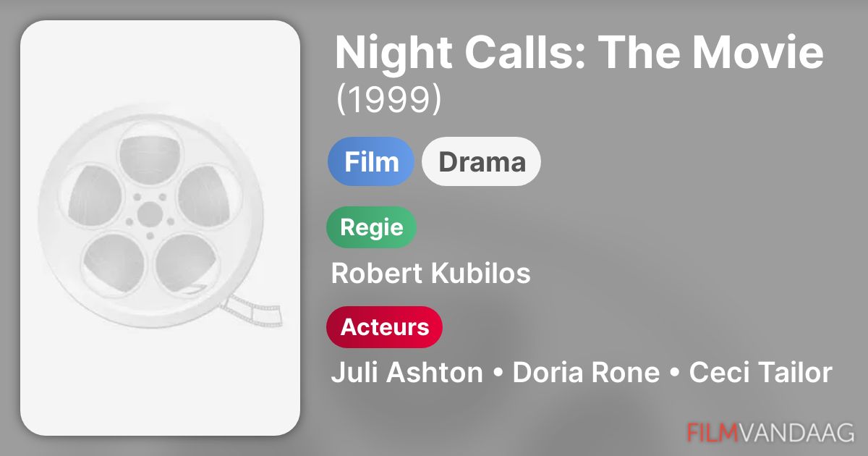Image resolution: width=868 pixels, height=456 pixels.
Task: Click the bullet between Juli Ashton and Doria Rone
Action: point(498,373)
